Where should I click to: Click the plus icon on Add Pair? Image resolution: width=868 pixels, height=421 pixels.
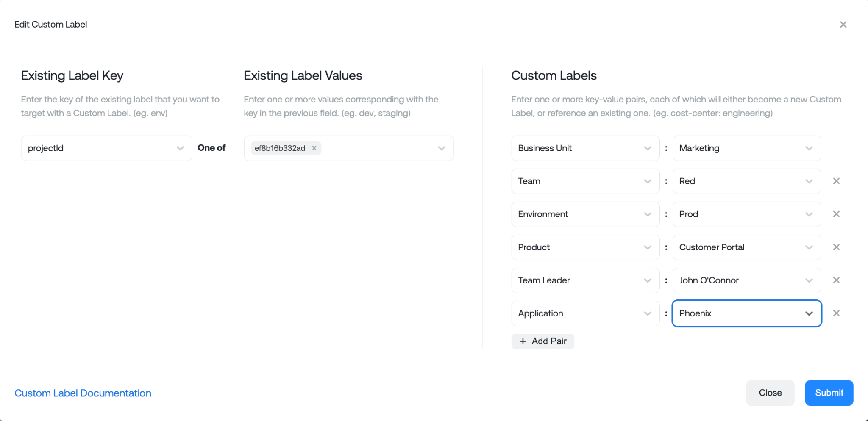(523, 341)
